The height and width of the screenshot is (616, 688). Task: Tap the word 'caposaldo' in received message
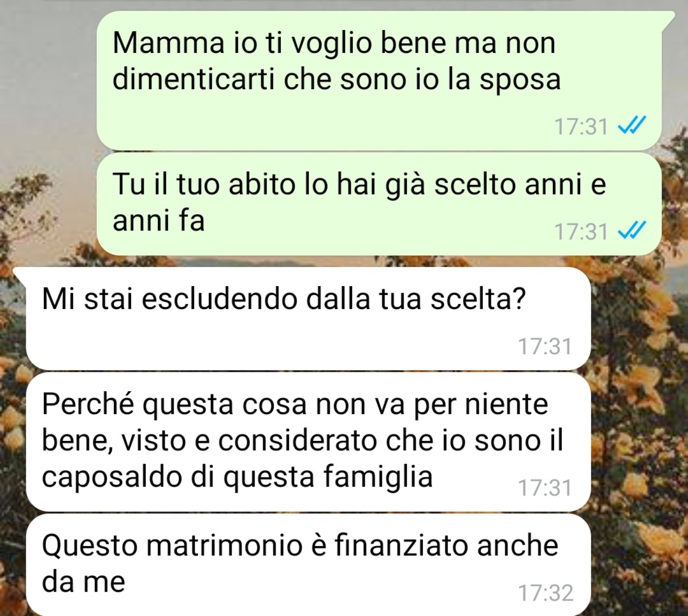(112, 477)
